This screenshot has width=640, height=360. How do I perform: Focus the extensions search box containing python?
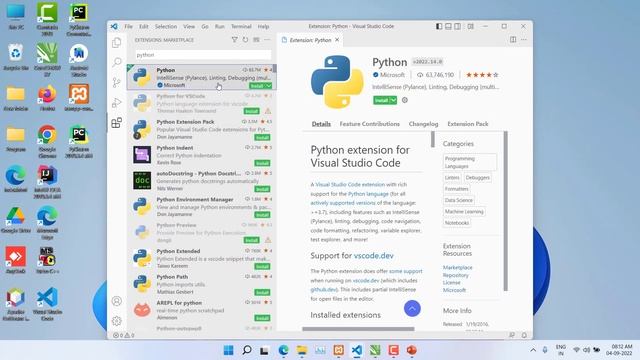[203, 55]
